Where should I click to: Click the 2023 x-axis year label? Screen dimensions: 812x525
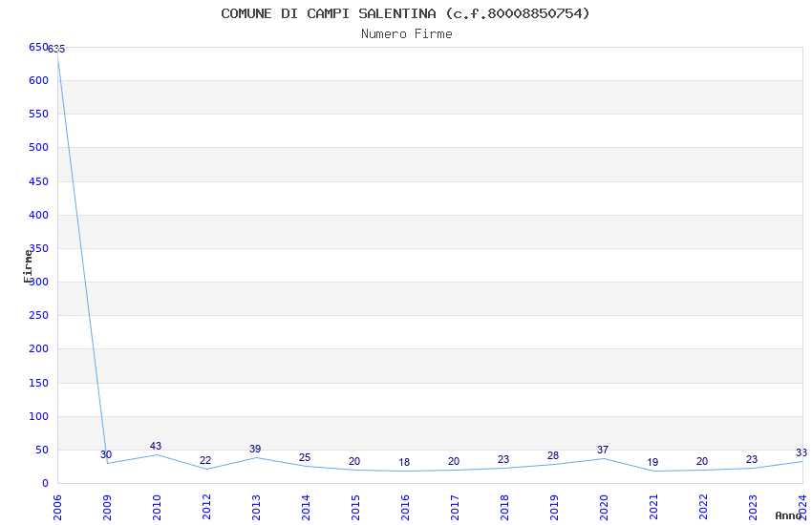pyautogui.click(x=753, y=507)
